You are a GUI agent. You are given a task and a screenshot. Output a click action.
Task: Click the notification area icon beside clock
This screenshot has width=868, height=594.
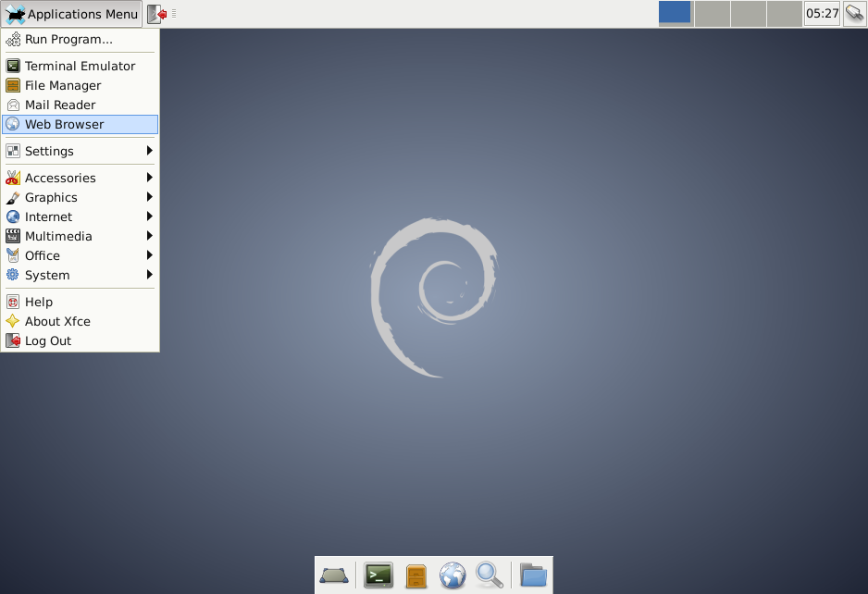(x=854, y=13)
